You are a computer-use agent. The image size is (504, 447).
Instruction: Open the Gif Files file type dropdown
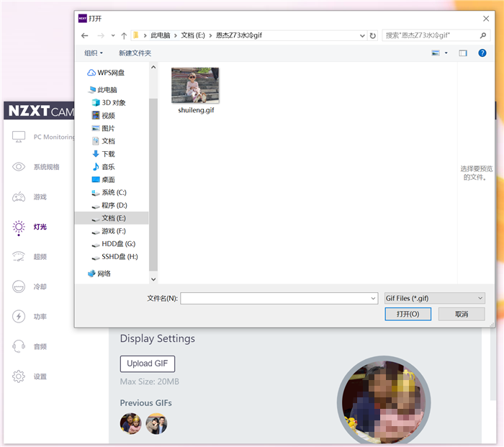(x=434, y=298)
